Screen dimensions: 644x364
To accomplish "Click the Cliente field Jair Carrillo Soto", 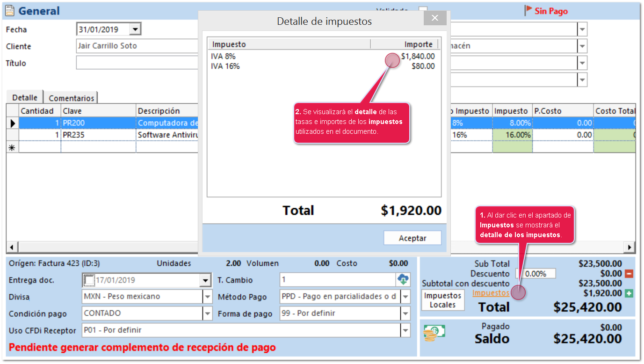I will click(x=137, y=46).
